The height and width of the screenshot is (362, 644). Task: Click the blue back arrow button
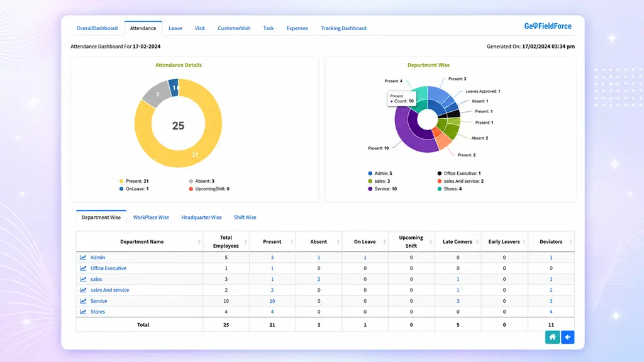point(568,337)
